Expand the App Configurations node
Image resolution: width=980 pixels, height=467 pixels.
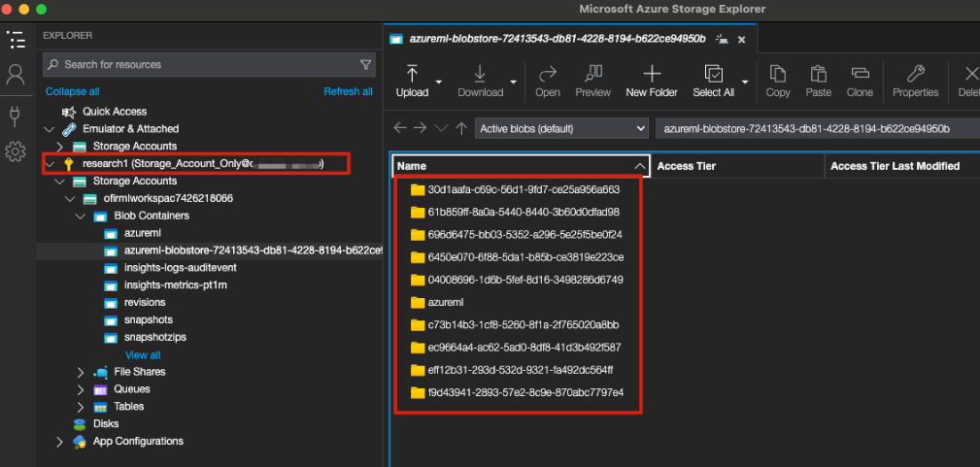[x=60, y=442]
